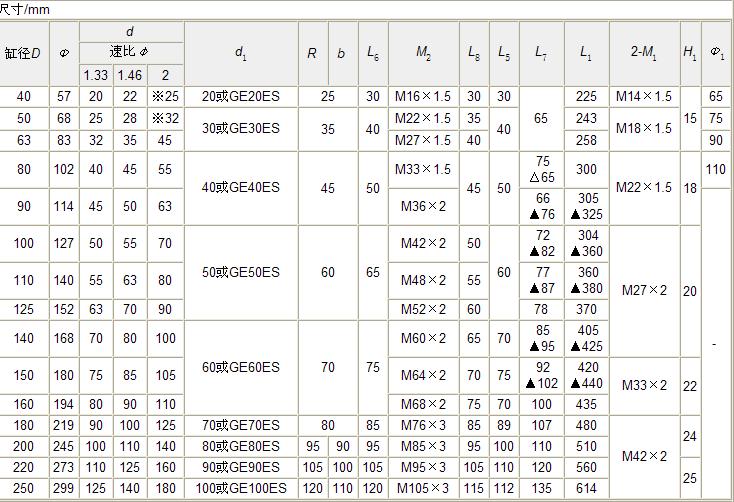Screen dimensions: 734x502
Task: Select the 'M36×2' thread cell
Action: [424, 207]
